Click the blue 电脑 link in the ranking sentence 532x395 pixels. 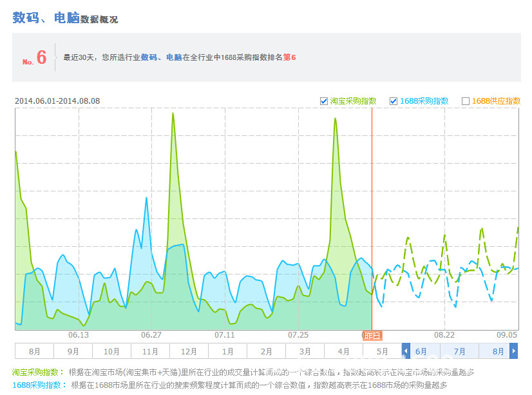[x=174, y=57]
